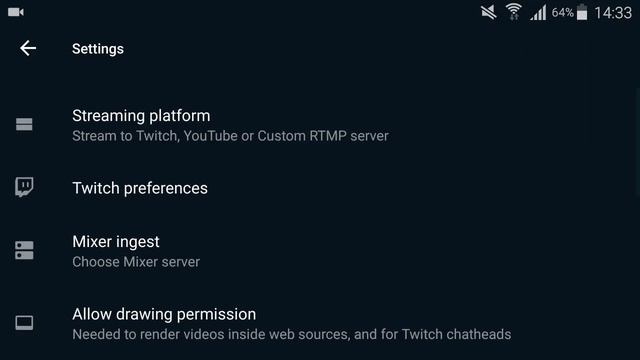Open Twitch preferences
The image size is (640, 360).
click(320, 188)
